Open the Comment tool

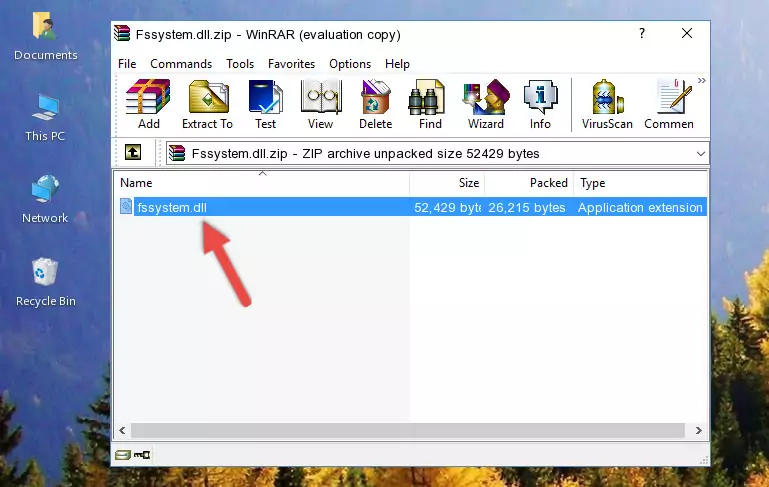[669, 104]
